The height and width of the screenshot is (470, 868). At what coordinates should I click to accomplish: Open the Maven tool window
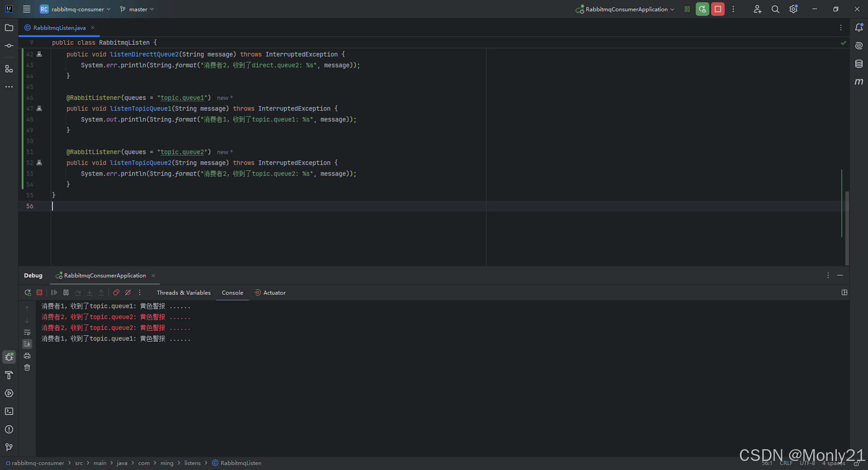(x=859, y=82)
